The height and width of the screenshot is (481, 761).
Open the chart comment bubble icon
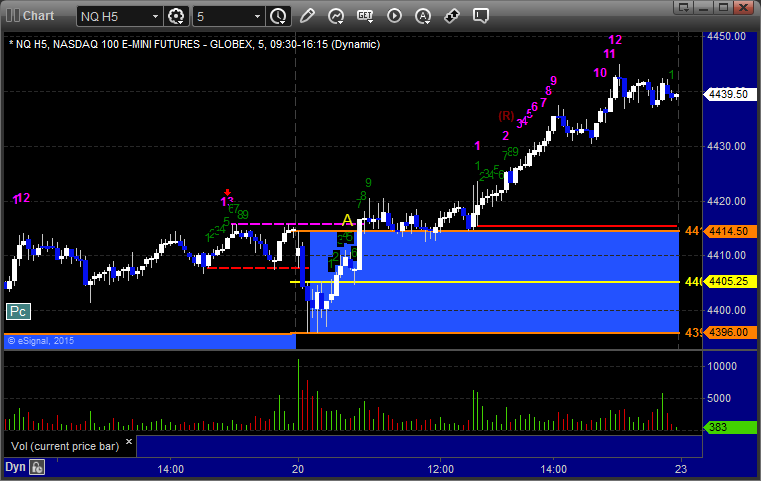pos(480,16)
